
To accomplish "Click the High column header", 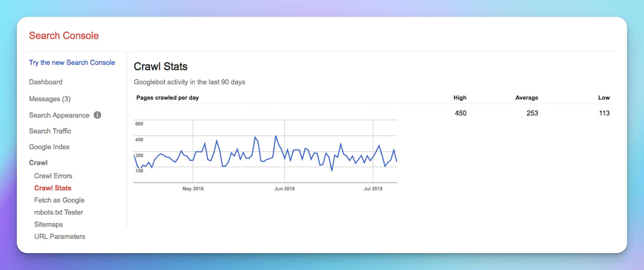I will (460, 98).
